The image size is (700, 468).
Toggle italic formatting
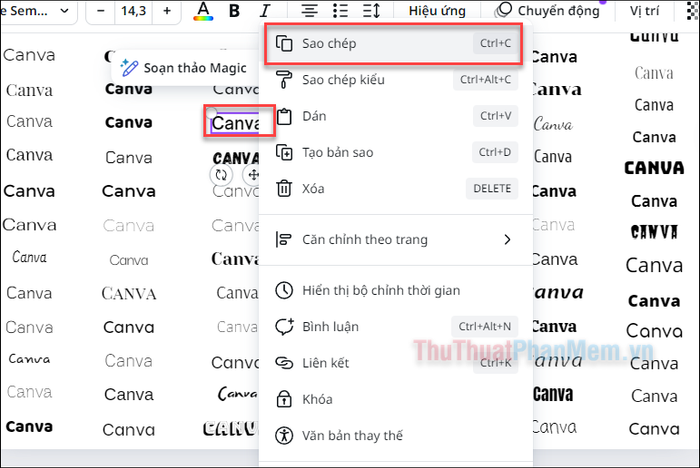tap(265, 11)
